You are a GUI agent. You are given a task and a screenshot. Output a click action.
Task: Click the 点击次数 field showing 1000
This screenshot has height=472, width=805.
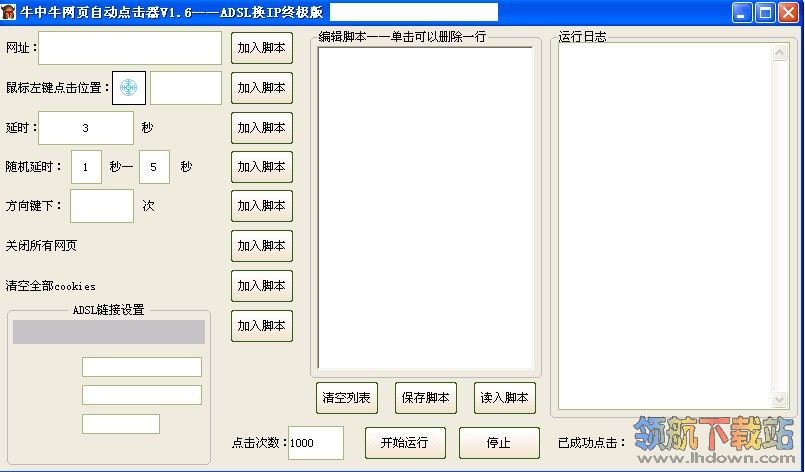point(316,443)
